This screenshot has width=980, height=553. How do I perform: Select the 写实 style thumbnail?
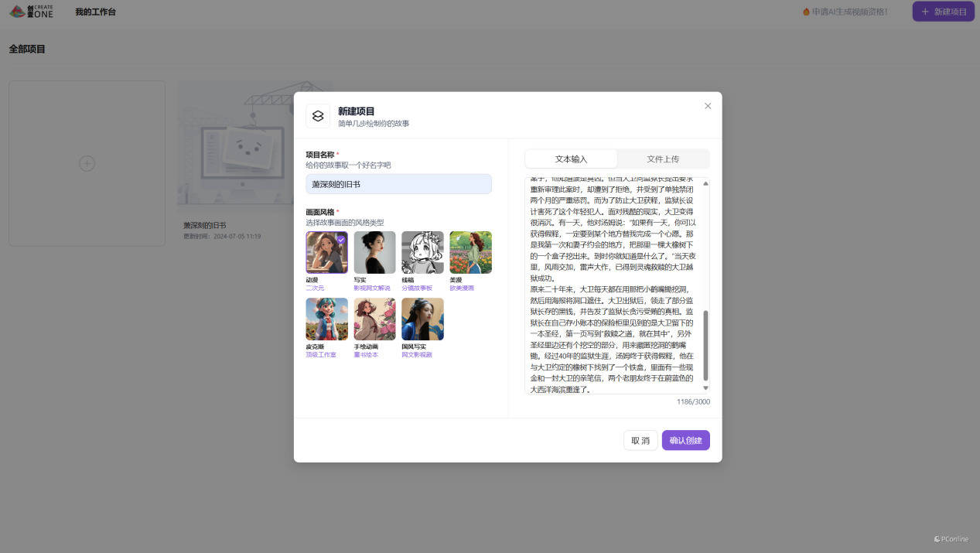click(x=374, y=252)
